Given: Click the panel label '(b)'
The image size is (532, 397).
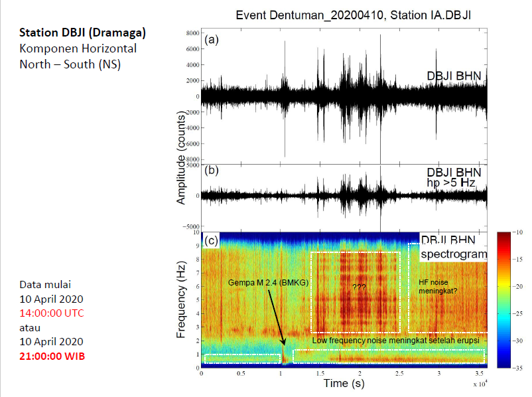Looking at the screenshot, I should (x=212, y=170).
